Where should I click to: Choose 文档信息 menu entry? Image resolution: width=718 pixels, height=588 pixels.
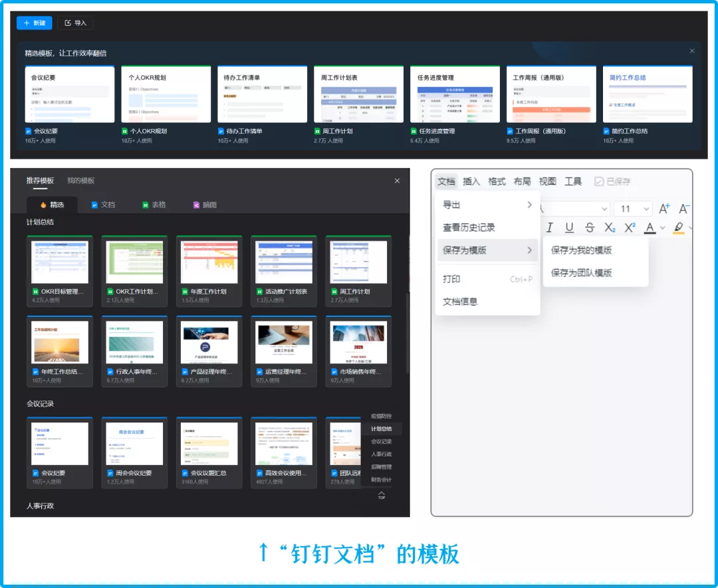click(x=488, y=302)
